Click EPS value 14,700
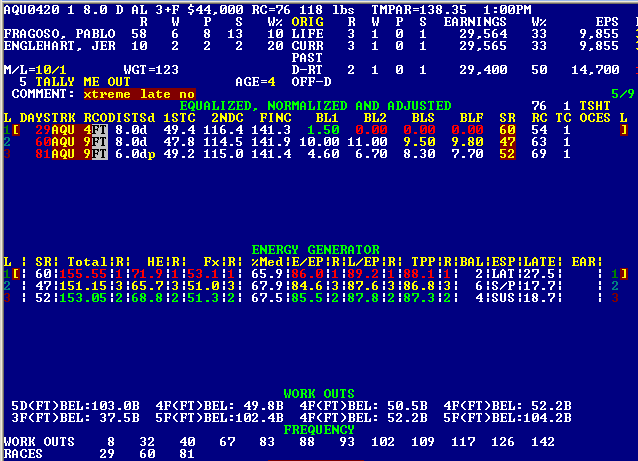This screenshot has width=638, height=461. pos(595,70)
